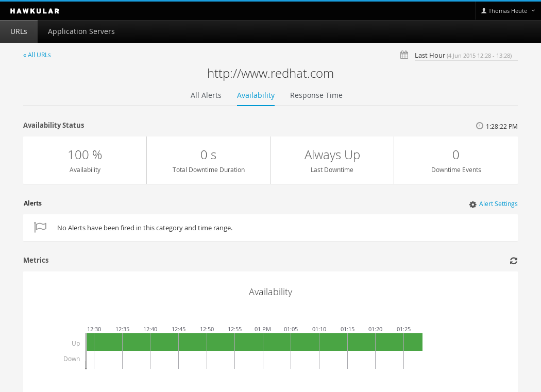Go back via « All URLs link

37,55
